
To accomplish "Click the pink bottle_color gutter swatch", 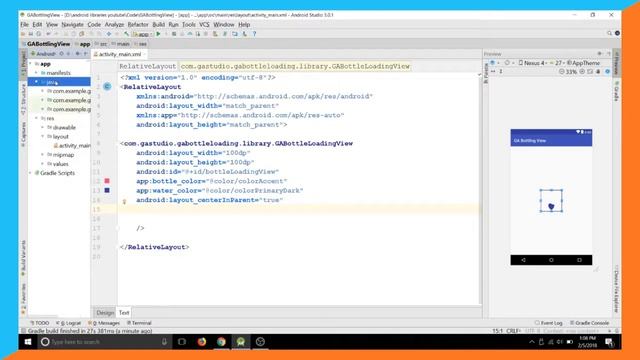I will pos(107,181).
